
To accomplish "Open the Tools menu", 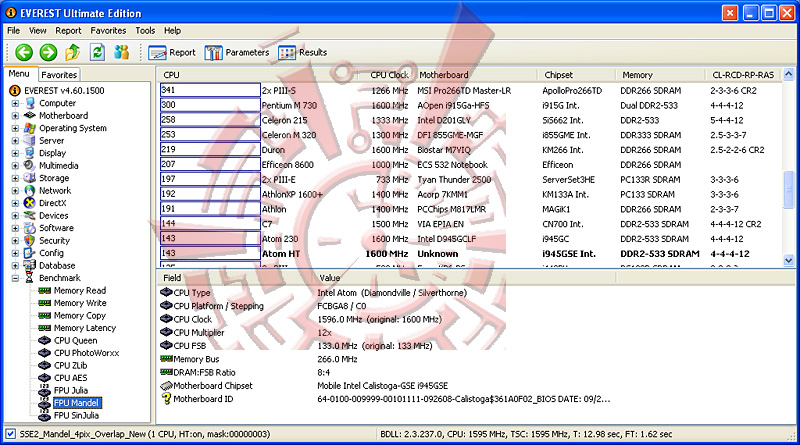I will tap(145, 31).
